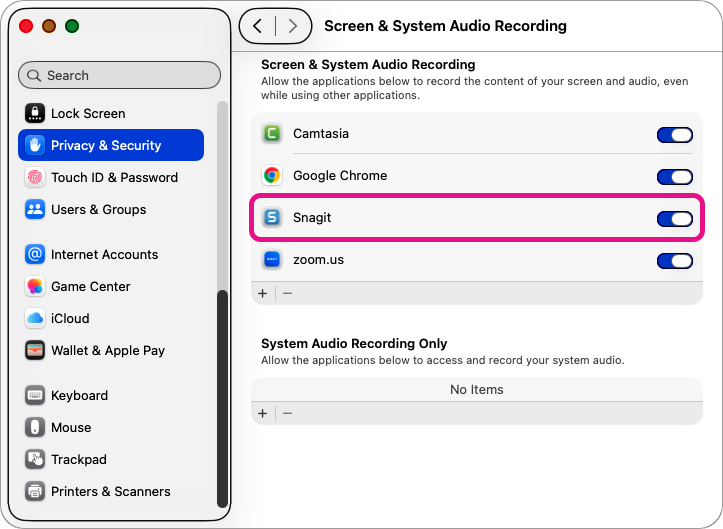Open Touch ID & Password pane
723x529 pixels.
pos(111,177)
